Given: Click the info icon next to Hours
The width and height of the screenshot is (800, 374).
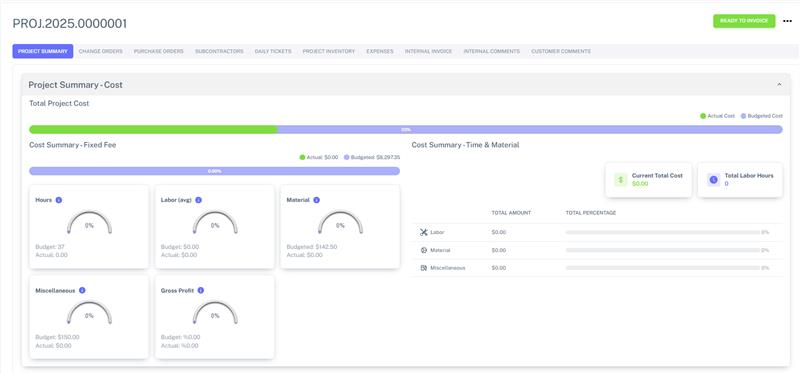Looking at the screenshot, I should (59, 200).
